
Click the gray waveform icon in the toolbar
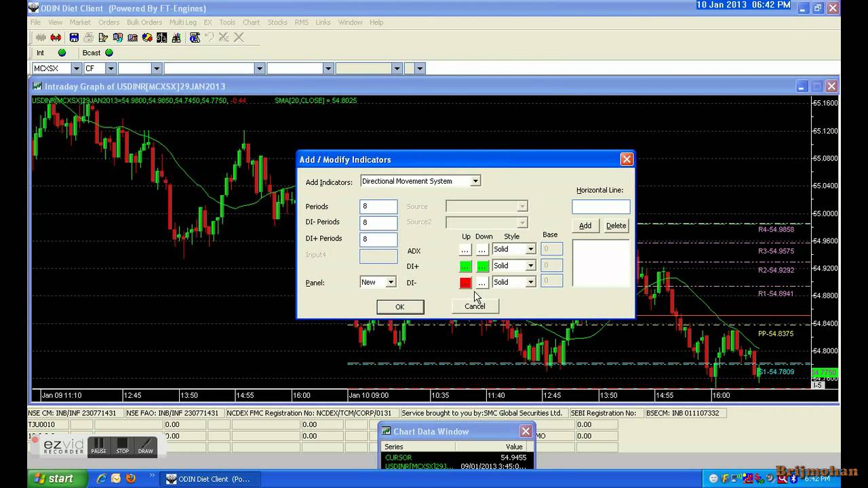[x=41, y=37]
